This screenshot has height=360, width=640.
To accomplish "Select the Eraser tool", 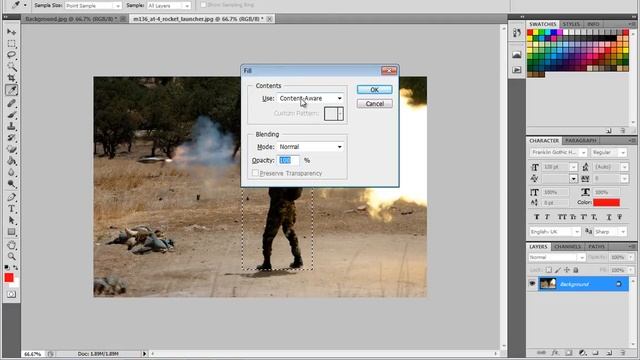I will click(x=11, y=149).
